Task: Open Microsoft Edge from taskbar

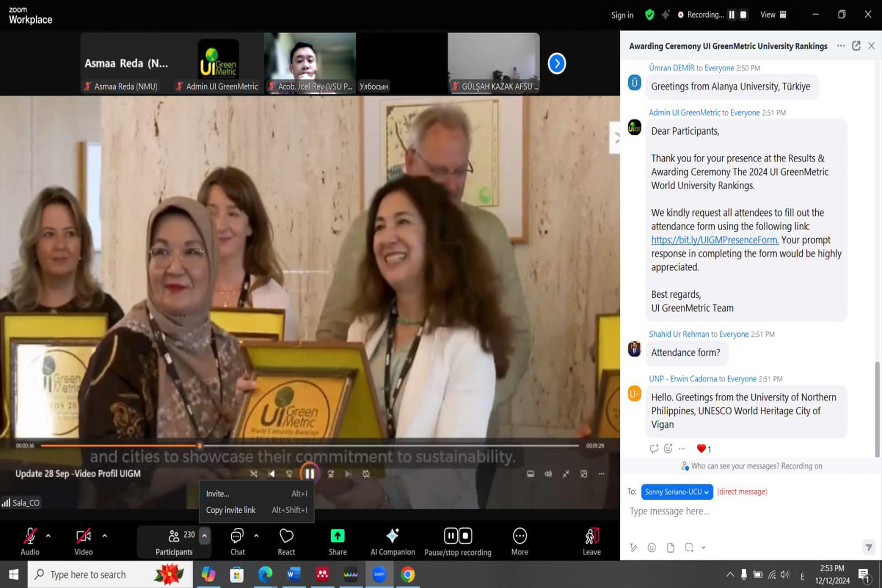Action: pyautogui.click(x=265, y=575)
